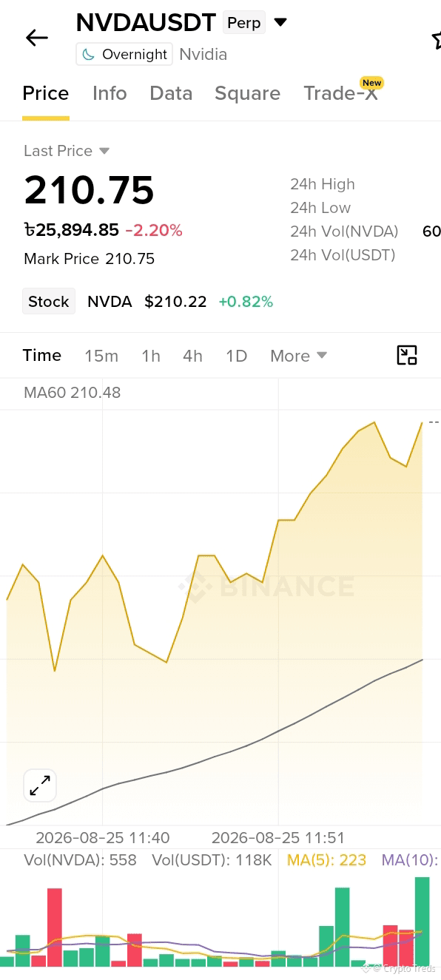Expand chart to fullscreen with arrows icon
Image resolution: width=441 pixels, height=980 pixels.
tap(40, 785)
